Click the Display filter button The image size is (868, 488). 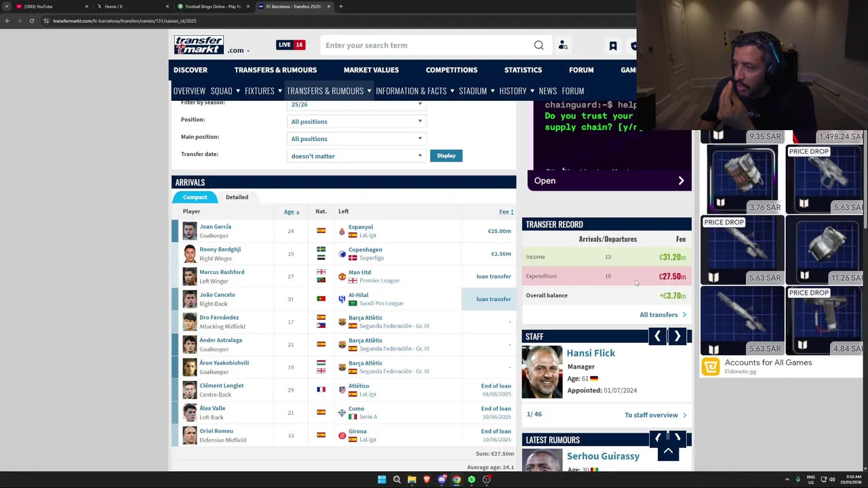coord(446,156)
